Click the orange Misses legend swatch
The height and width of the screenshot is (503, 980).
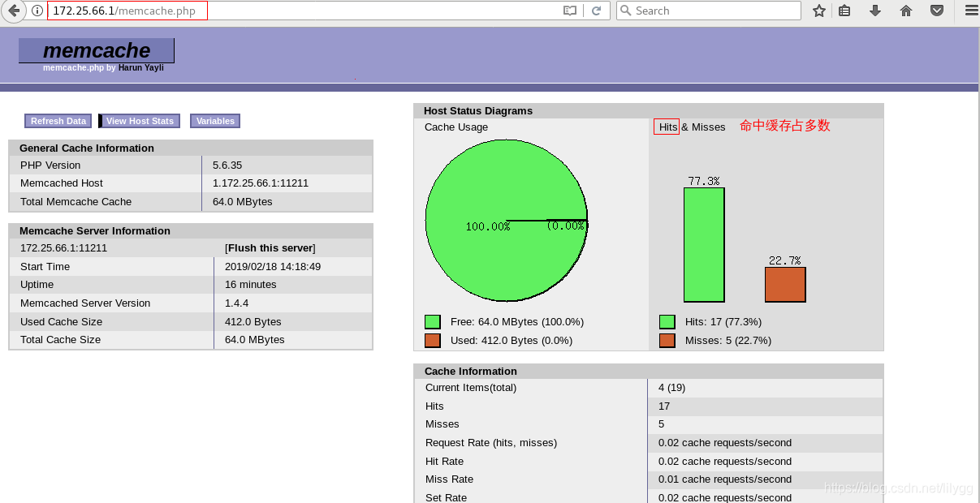667,340
